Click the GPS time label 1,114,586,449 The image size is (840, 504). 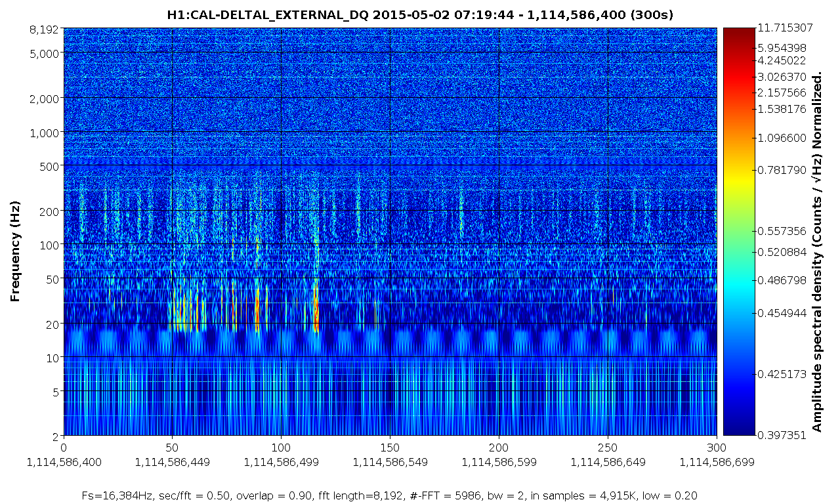173,462
